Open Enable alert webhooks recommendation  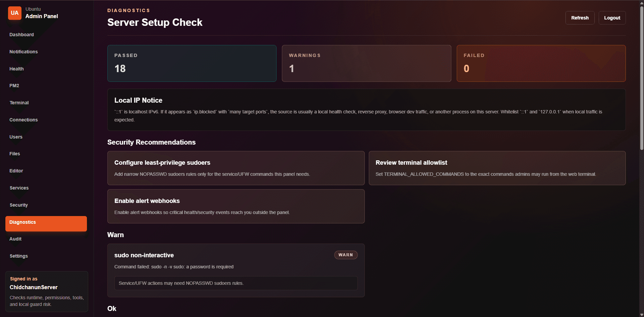tap(236, 206)
